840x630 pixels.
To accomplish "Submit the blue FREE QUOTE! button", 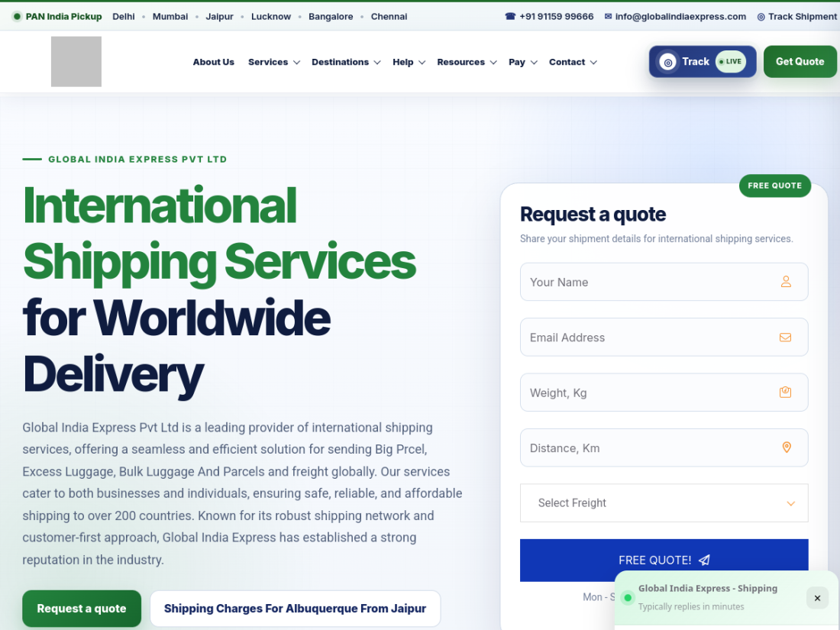I will pyautogui.click(x=664, y=560).
